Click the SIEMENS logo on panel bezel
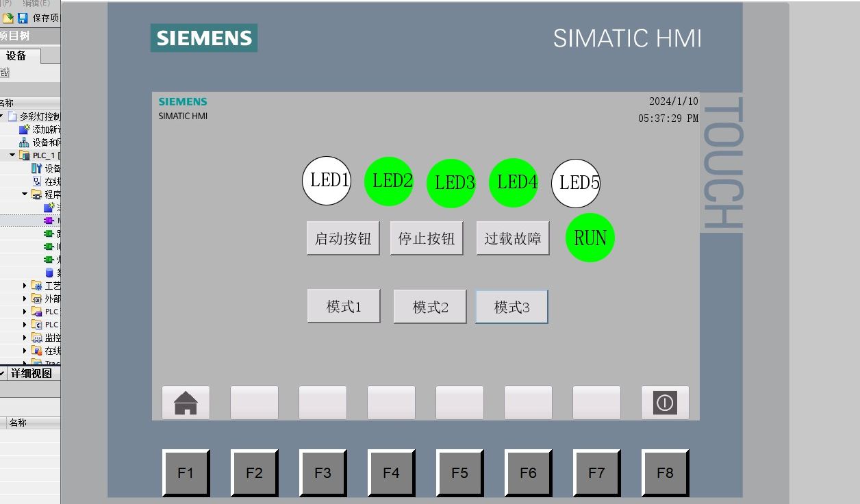Viewport: 860px width, 504px height. coord(204,38)
